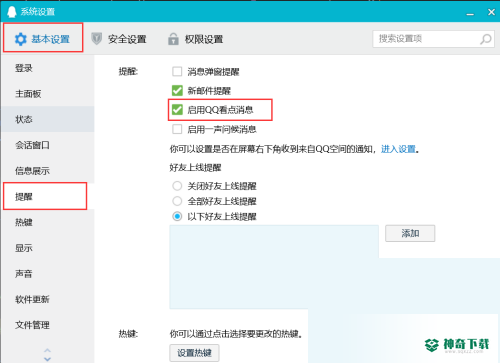The height and width of the screenshot is (363, 500).
Task: Switch to the 权限设置 tab
Action: [195, 39]
